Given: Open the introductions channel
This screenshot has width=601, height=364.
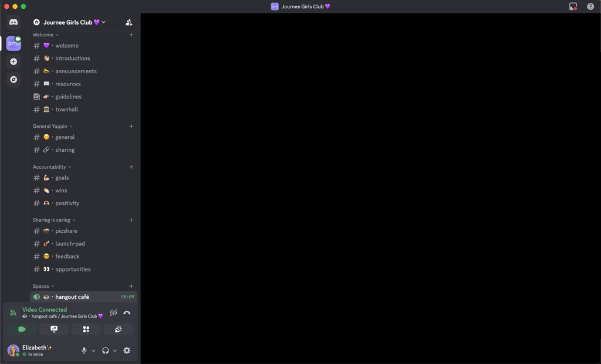Looking at the screenshot, I should click(x=83, y=58).
